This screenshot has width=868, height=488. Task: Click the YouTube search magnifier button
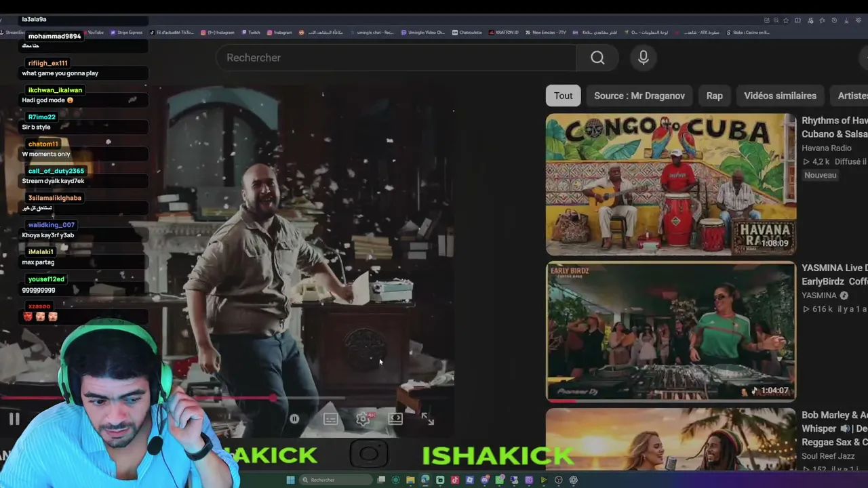point(597,58)
